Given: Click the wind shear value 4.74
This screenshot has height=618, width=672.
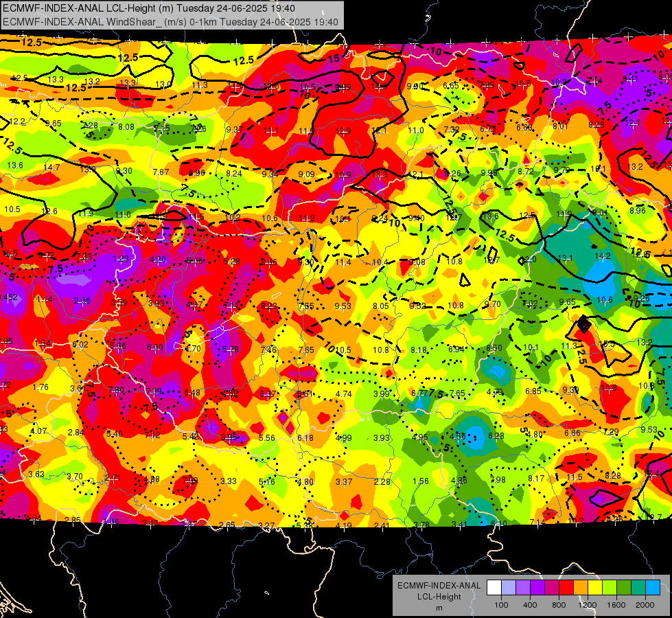Looking at the screenshot, I should pos(344,393).
